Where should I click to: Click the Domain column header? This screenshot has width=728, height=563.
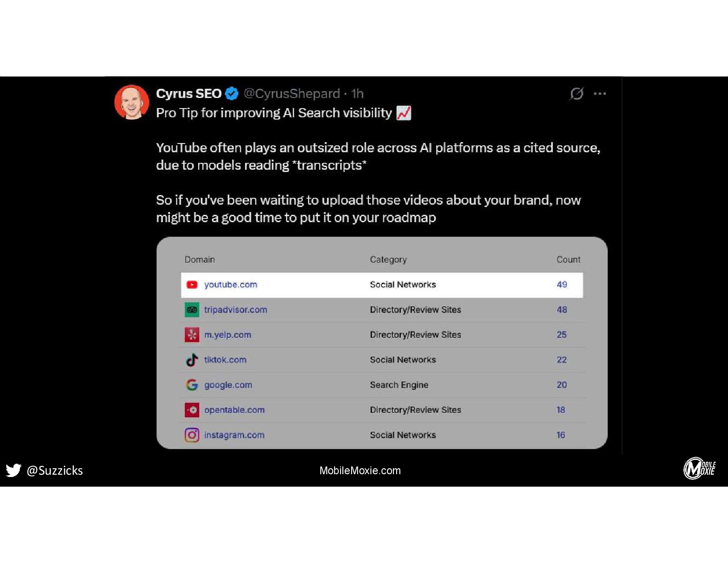pos(200,259)
